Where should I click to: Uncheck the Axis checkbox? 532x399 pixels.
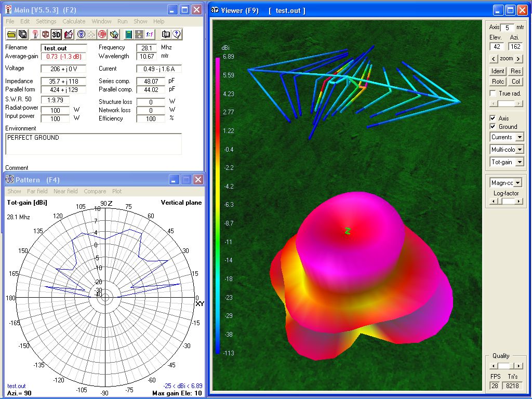click(x=493, y=118)
